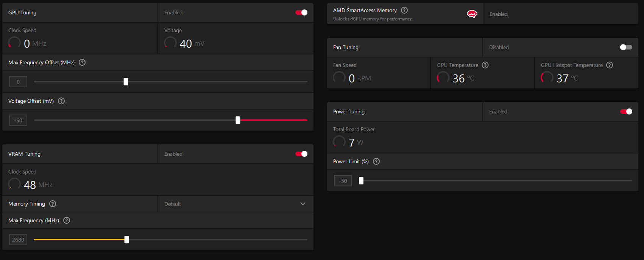Open help icon beside GPU Temperature
The width and height of the screenshot is (644, 260).
[x=485, y=65]
